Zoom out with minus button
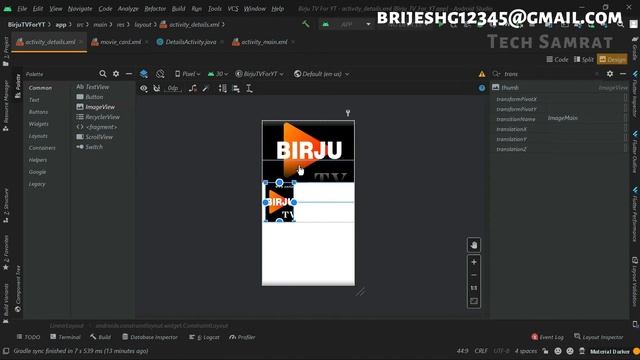Image resolution: width=640 pixels, height=360 pixels. tap(474, 275)
